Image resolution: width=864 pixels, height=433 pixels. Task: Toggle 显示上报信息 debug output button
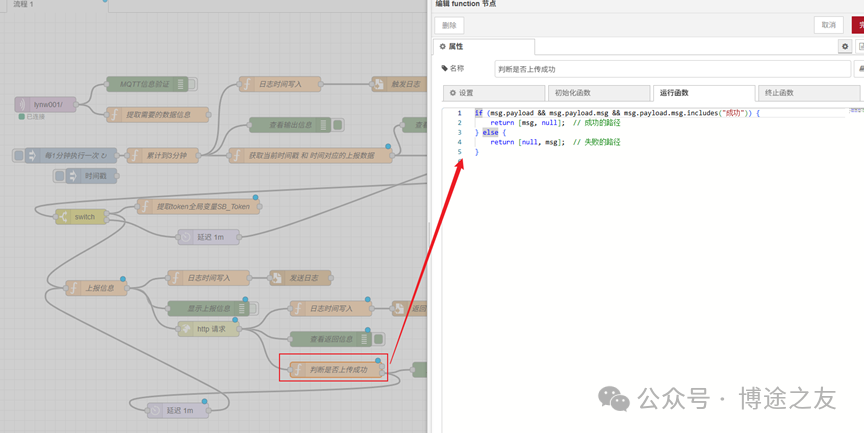coord(253,308)
